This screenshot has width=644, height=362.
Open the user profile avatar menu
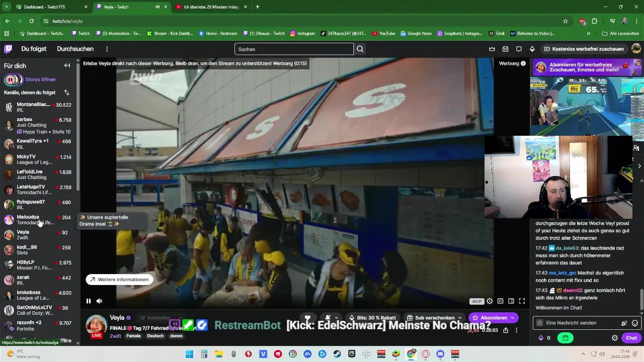tap(636, 49)
